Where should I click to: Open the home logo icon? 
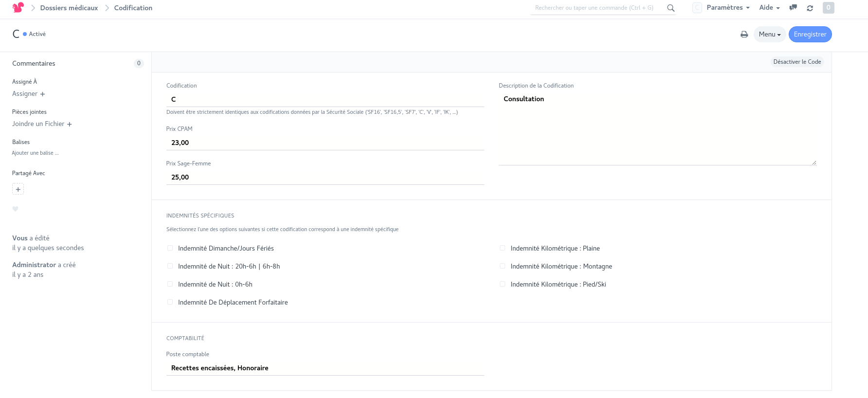tap(18, 7)
